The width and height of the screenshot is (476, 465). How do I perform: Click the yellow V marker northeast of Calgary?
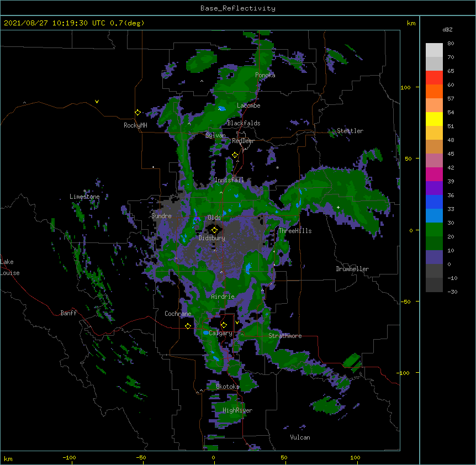click(x=237, y=323)
